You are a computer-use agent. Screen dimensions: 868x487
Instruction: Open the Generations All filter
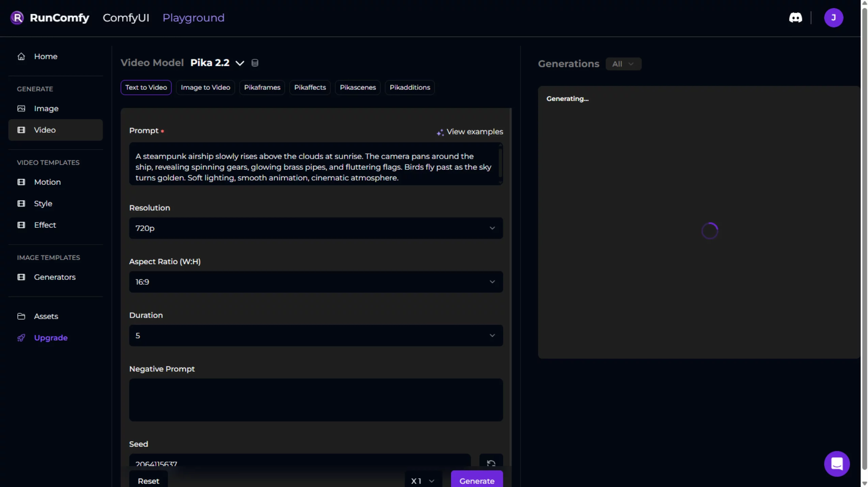point(623,64)
